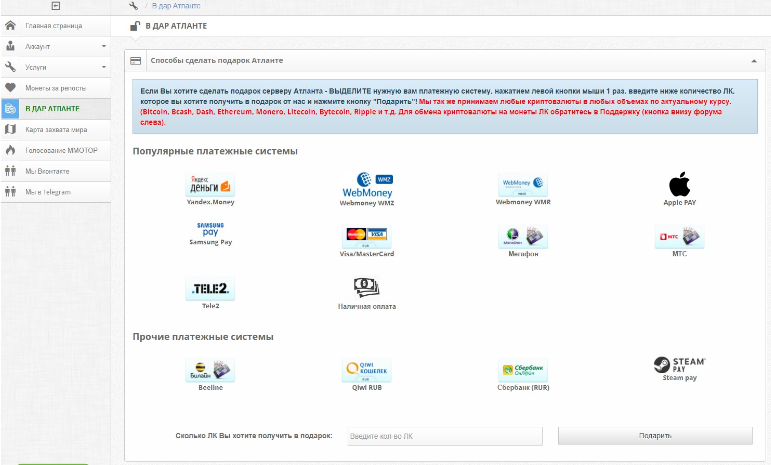
Task: Expand the Услуги sidebar menu arrow
Action: pos(104,67)
